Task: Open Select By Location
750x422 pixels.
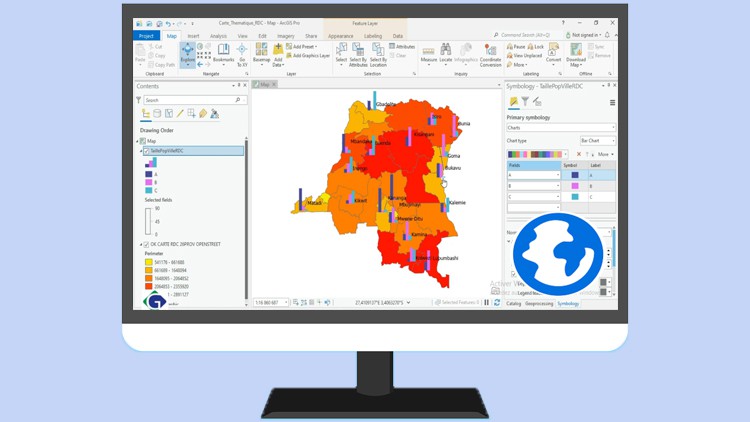Action: [x=378, y=55]
